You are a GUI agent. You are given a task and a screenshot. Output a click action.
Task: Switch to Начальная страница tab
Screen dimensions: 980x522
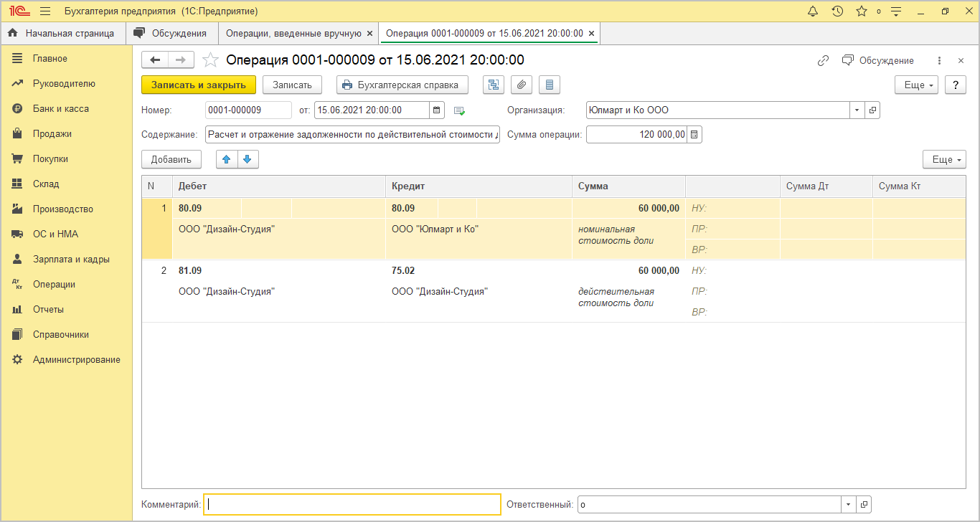pos(62,33)
